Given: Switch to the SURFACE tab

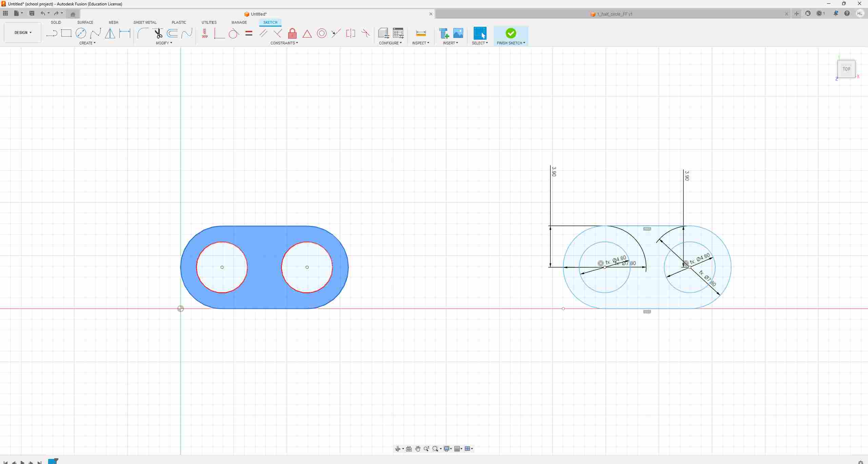Looking at the screenshot, I should pos(85,22).
